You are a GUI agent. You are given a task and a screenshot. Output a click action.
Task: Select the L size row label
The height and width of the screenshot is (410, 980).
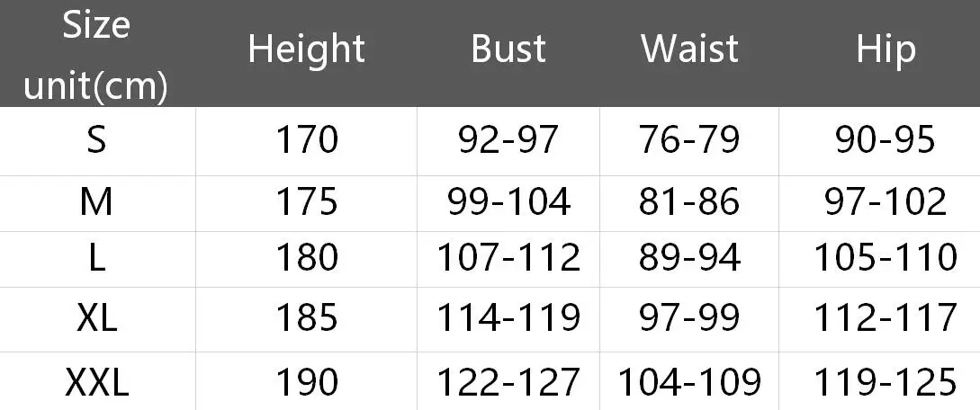point(97,257)
